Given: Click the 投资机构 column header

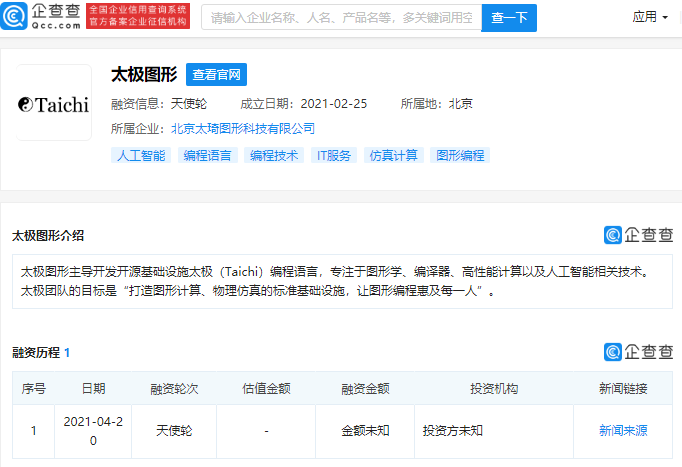Looking at the screenshot, I should click(494, 388).
